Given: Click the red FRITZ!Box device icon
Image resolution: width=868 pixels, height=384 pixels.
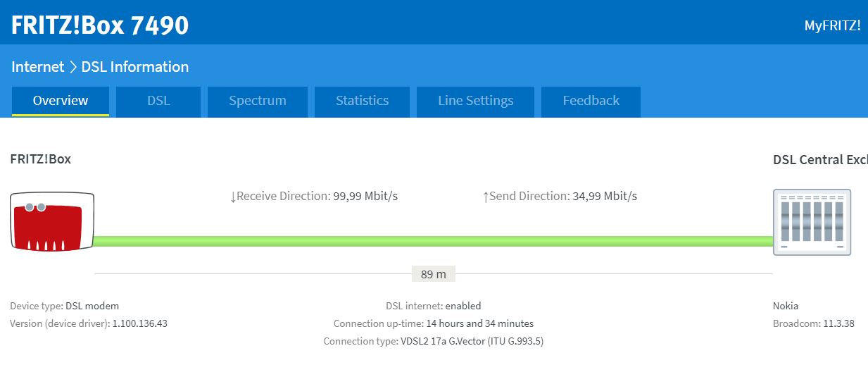Looking at the screenshot, I should [52, 221].
